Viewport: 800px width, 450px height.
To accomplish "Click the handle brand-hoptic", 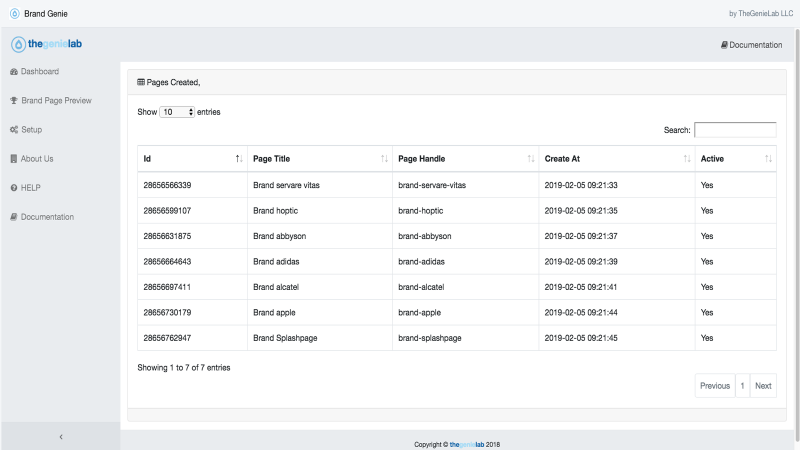I will [421, 211].
